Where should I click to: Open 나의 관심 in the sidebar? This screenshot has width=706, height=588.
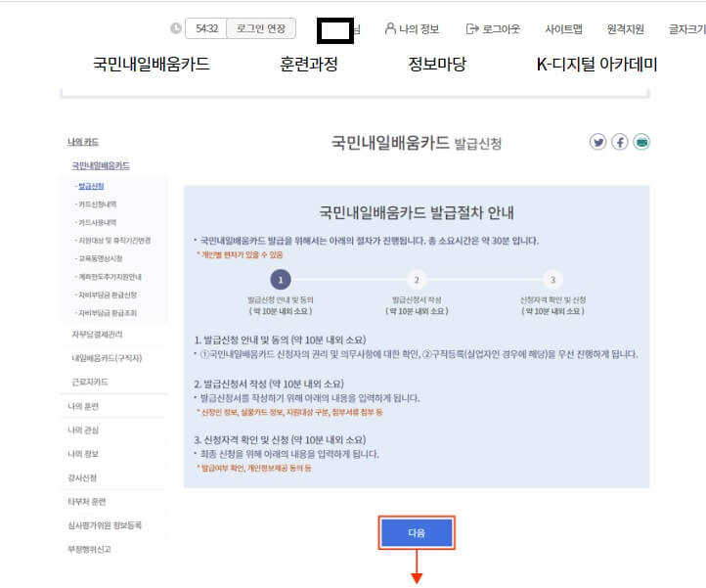tap(83, 430)
